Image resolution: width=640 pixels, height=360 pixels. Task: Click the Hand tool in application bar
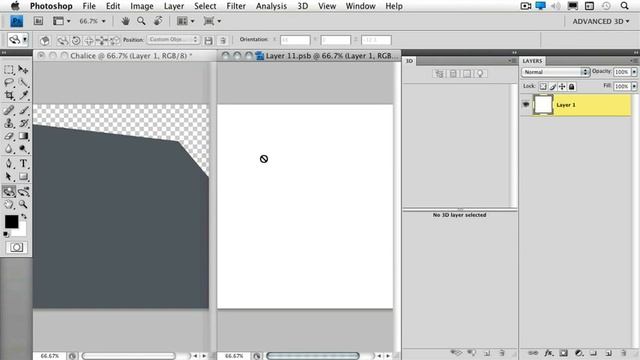click(x=125, y=21)
